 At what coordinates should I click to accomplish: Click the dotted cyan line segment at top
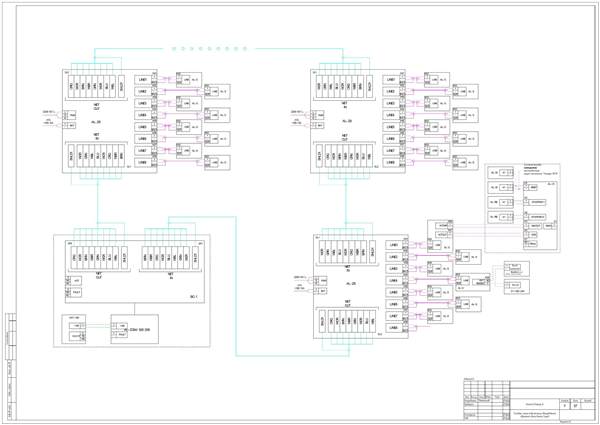(210, 49)
